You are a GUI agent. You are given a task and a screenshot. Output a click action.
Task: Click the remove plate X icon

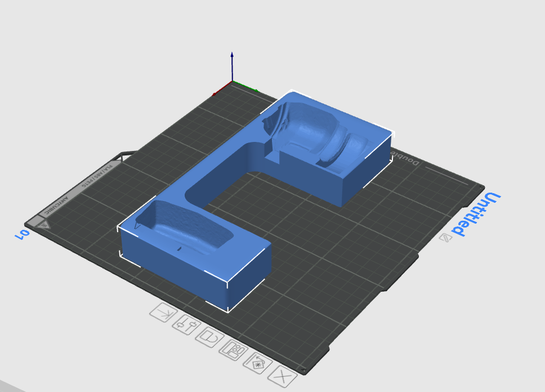(x=282, y=376)
